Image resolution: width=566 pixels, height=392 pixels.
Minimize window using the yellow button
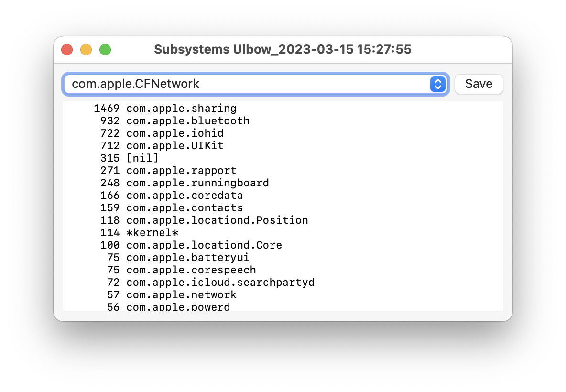[86, 50]
